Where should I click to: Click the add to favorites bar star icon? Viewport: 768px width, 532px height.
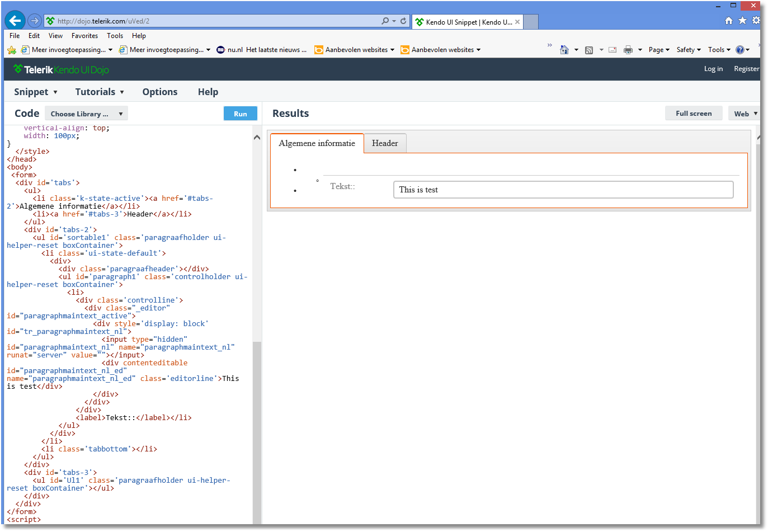point(12,50)
